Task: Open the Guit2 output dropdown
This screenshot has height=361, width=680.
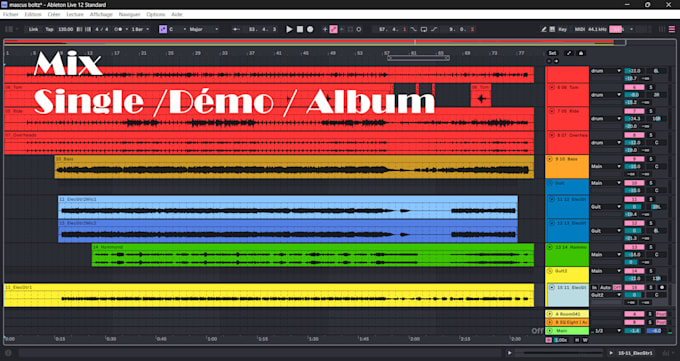Action: (606, 295)
